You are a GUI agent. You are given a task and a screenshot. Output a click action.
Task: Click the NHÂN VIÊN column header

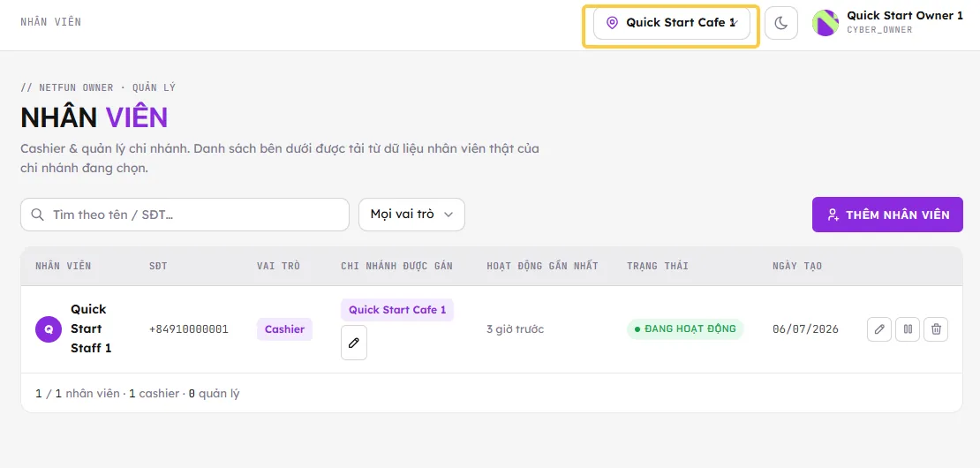[x=63, y=266]
